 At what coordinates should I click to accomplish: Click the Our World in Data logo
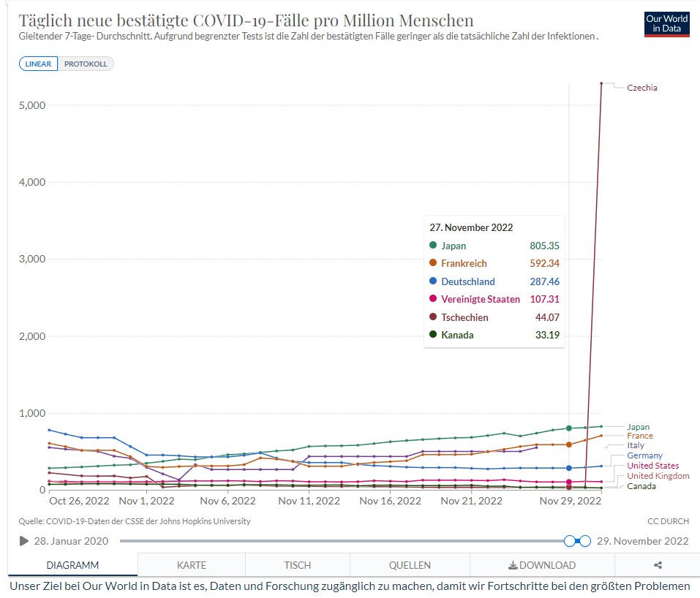click(x=666, y=24)
